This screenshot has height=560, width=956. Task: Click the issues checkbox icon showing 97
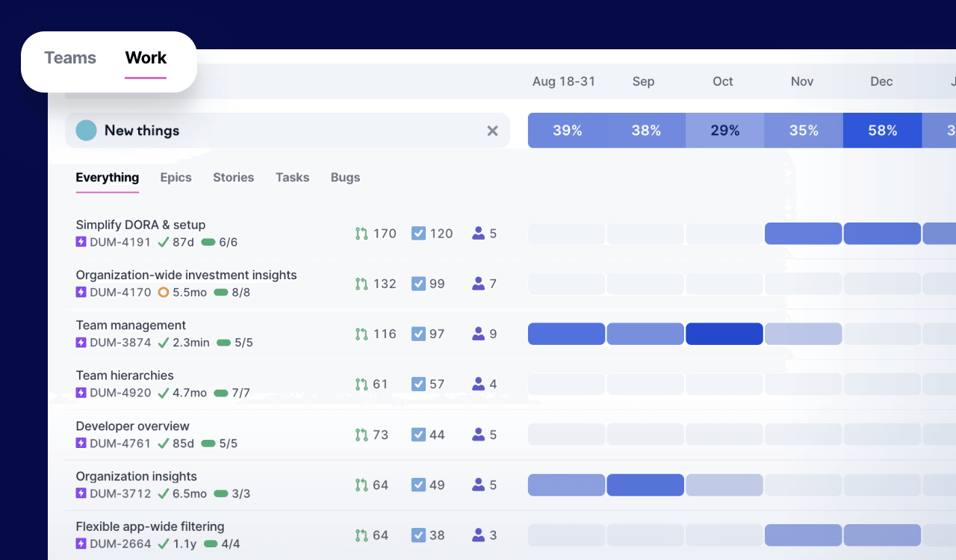pyautogui.click(x=418, y=335)
